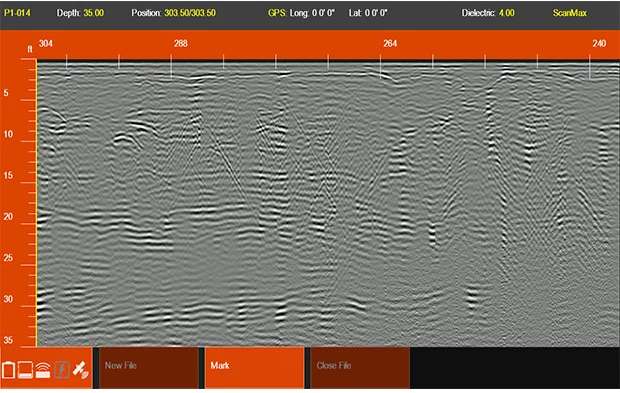Open the wireless antenna connection icon
620x393 pixels.
coord(43,370)
